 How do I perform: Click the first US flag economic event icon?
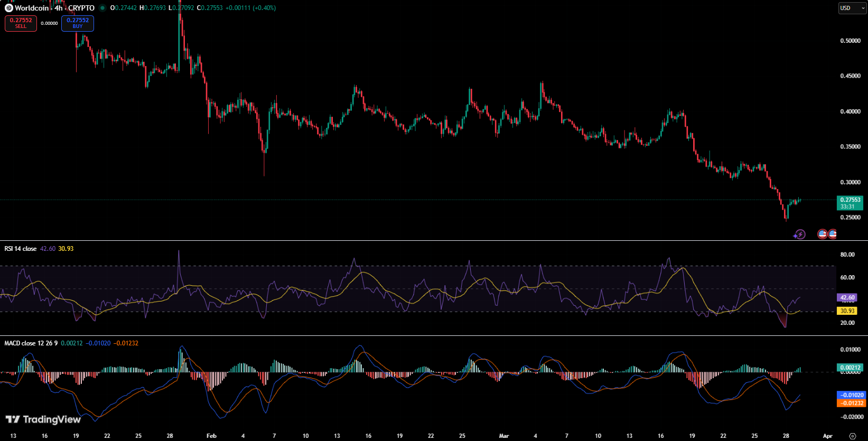pyautogui.click(x=822, y=234)
